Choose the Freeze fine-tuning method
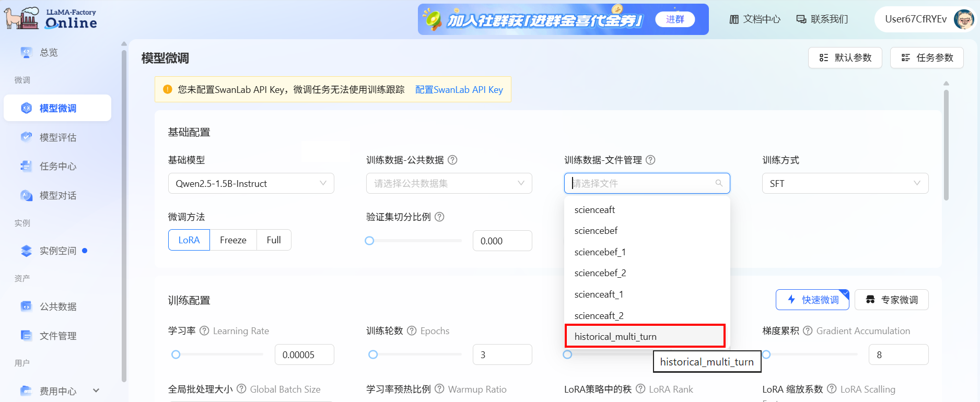The width and height of the screenshot is (980, 402). click(233, 240)
